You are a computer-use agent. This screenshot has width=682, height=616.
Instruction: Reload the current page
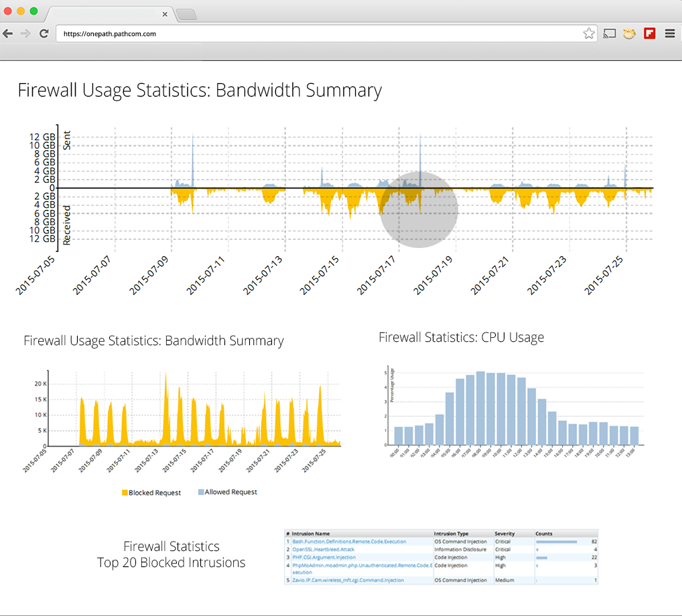44,34
